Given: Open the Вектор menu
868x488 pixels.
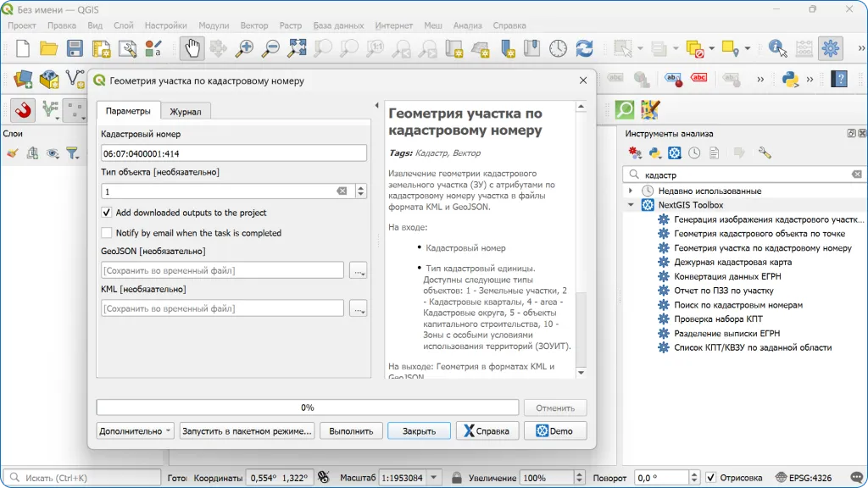Looking at the screenshot, I should click(254, 25).
